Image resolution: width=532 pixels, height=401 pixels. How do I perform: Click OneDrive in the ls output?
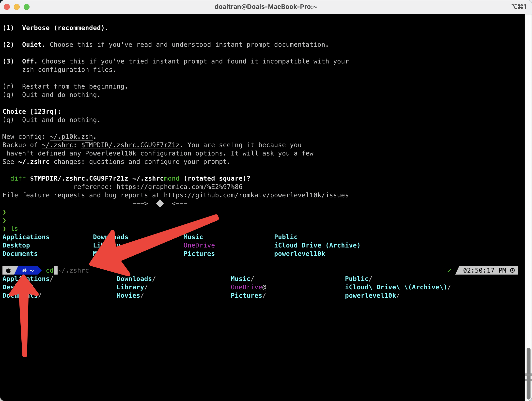tap(199, 245)
